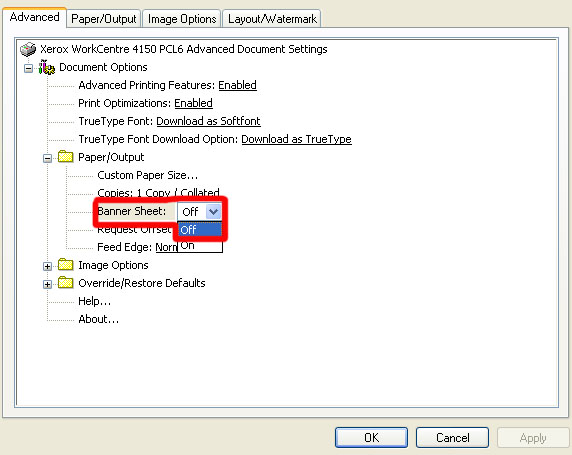Viewport: 572px width, 455px height.
Task: Select the Document Options tree label
Action: click(103, 67)
